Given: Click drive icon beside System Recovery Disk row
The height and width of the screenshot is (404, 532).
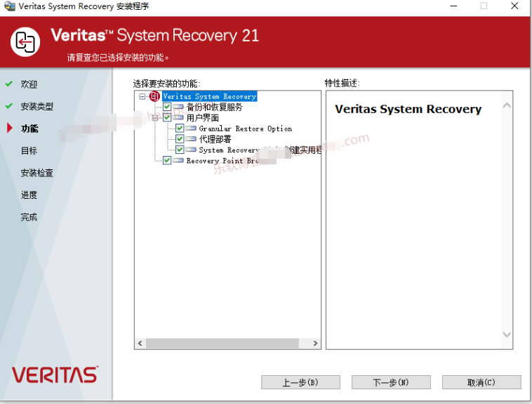Looking at the screenshot, I should pyautogui.click(x=191, y=150).
